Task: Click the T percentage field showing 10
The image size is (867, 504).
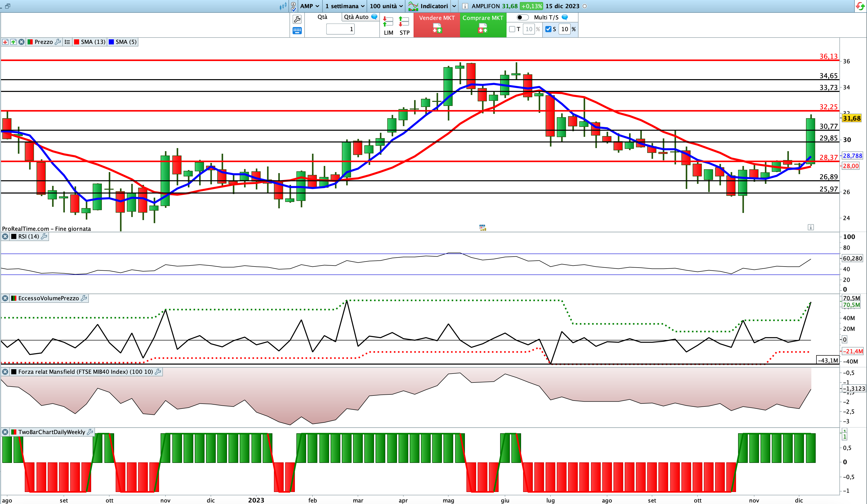Action: (x=529, y=29)
